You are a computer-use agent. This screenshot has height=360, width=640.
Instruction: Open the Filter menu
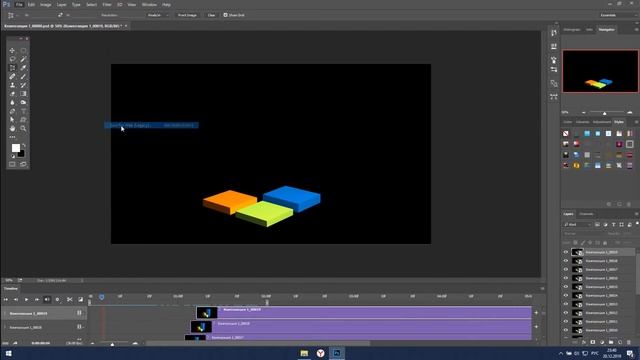pyautogui.click(x=107, y=4)
